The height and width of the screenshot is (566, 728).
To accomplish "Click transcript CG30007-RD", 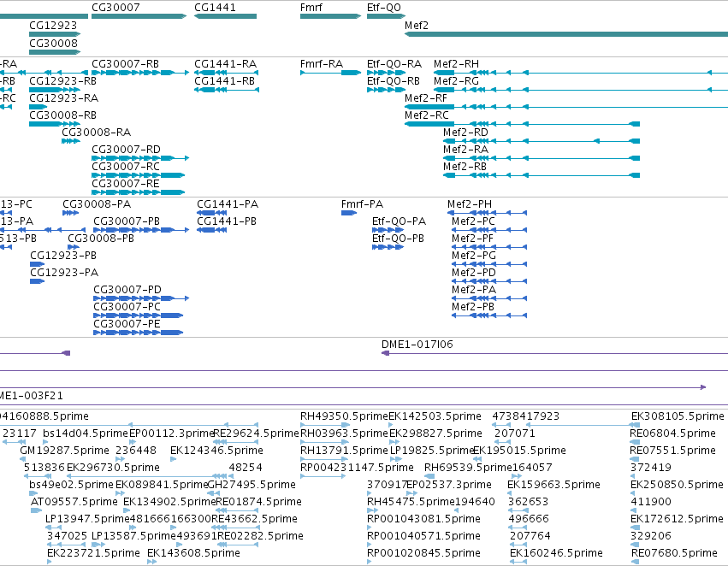I will [x=127, y=150].
